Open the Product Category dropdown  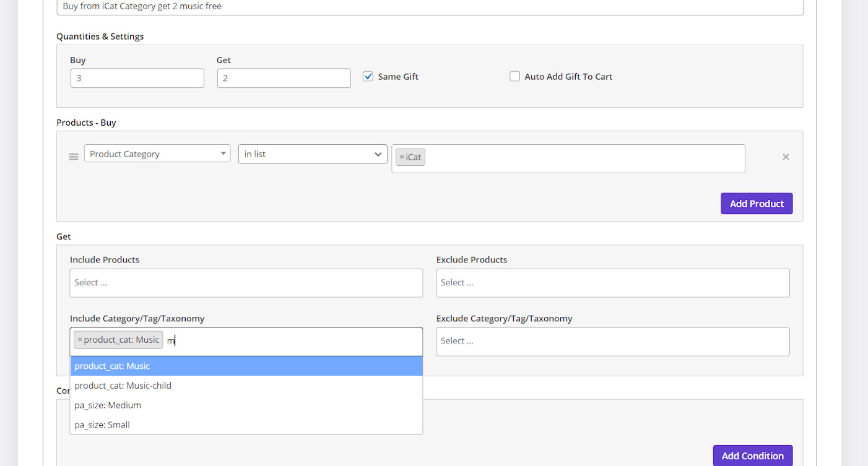[157, 154]
